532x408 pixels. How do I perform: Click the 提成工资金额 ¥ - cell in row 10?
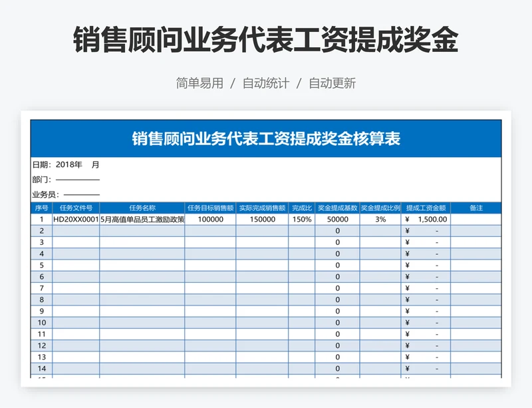(x=426, y=323)
